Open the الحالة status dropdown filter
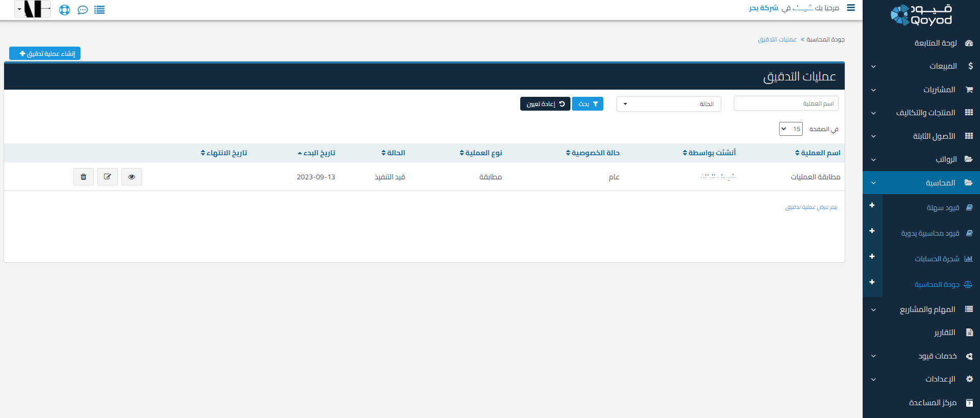 668,104
